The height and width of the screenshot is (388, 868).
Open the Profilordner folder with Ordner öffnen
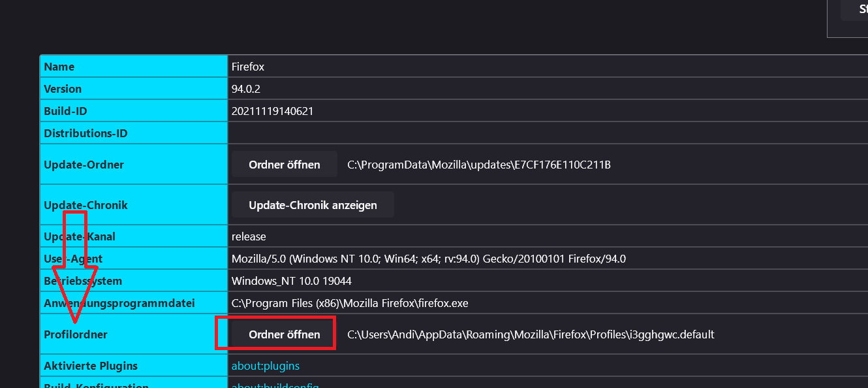284,334
